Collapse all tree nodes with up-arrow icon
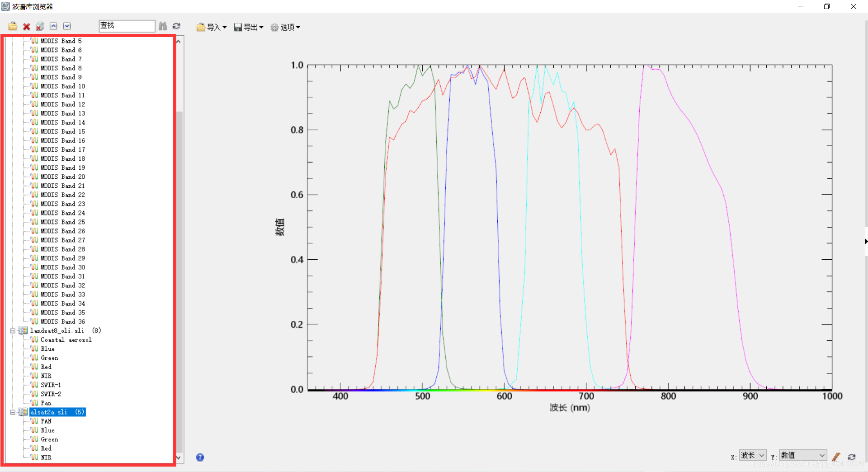 [53, 26]
